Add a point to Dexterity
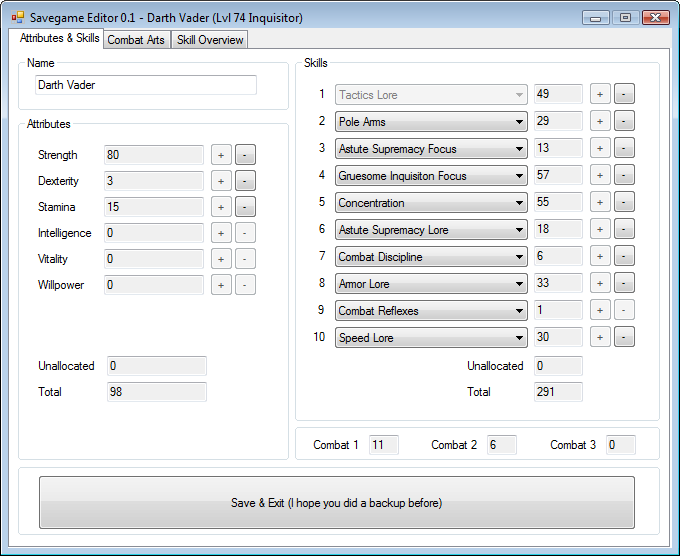 coord(221,181)
